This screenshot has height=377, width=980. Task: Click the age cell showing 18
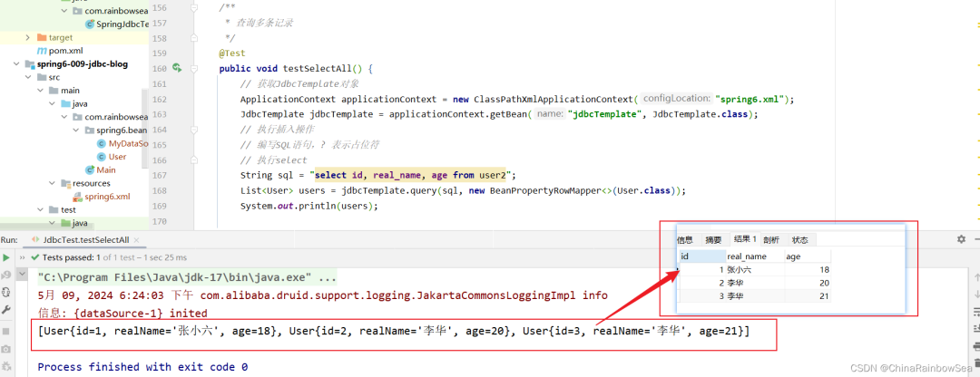[x=808, y=270]
